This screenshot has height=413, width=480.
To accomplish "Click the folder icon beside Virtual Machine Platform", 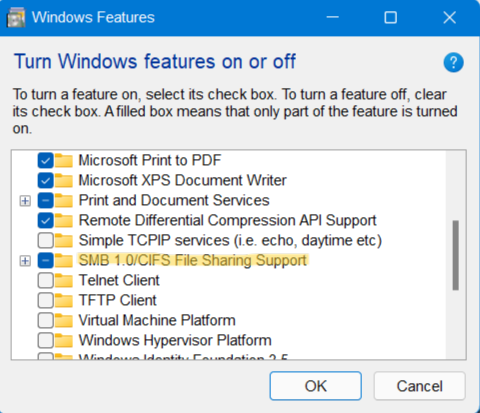I will point(63,320).
